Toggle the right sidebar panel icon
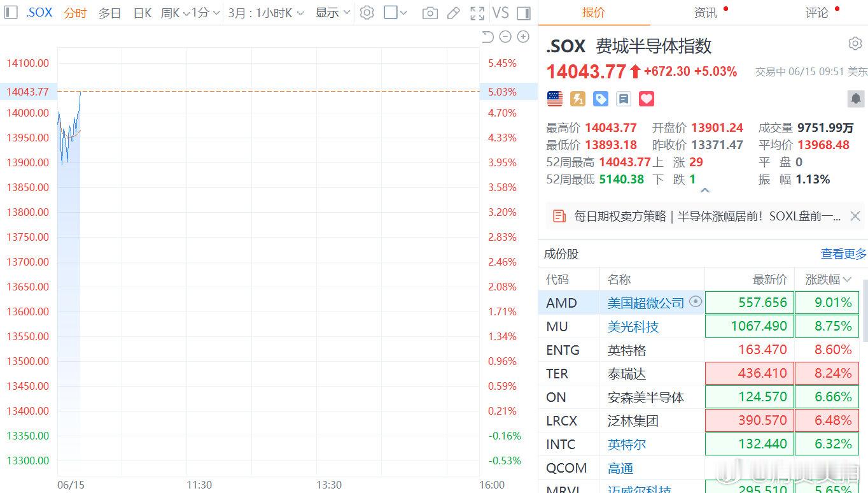 524,13
